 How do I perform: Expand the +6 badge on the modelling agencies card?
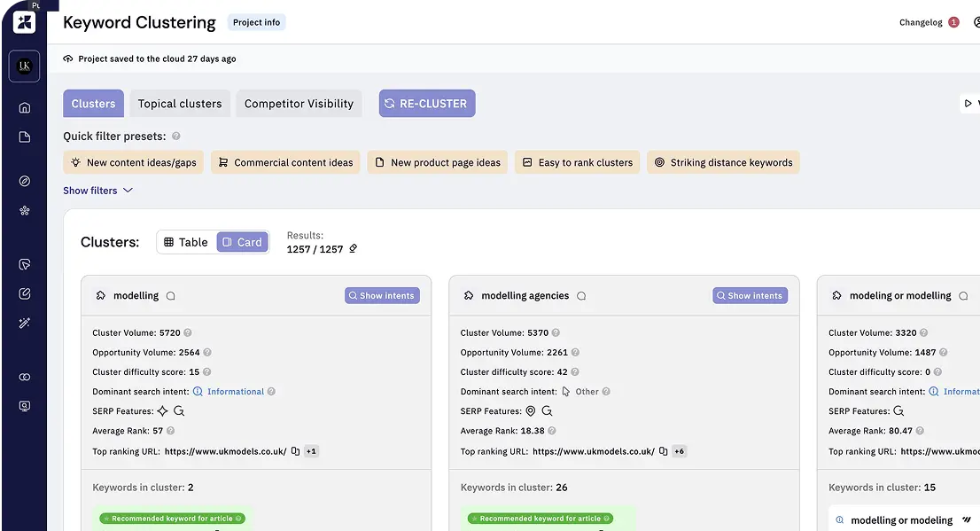[679, 450]
